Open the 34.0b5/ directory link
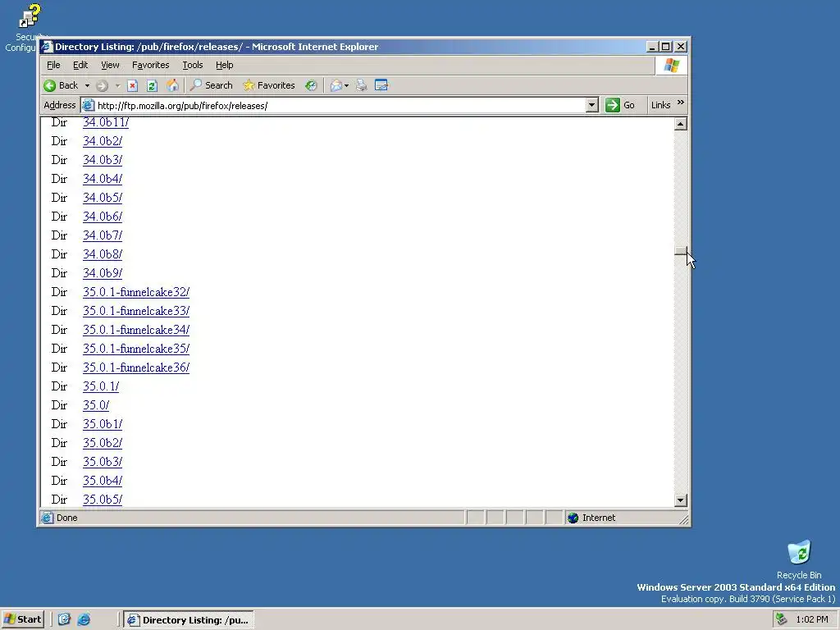The height and width of the screenshot is (630, 840). [103, 198]
